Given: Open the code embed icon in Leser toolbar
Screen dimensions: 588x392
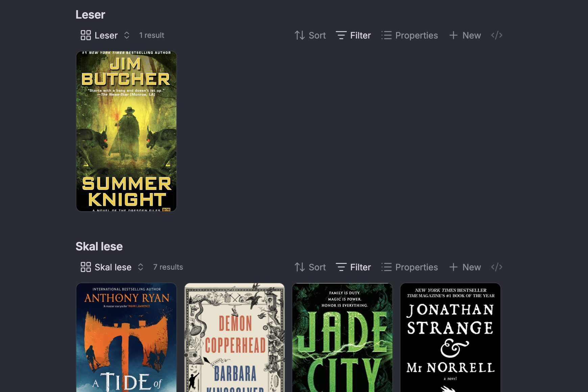Looking at the screenshot, I should [x=496, y=35].
